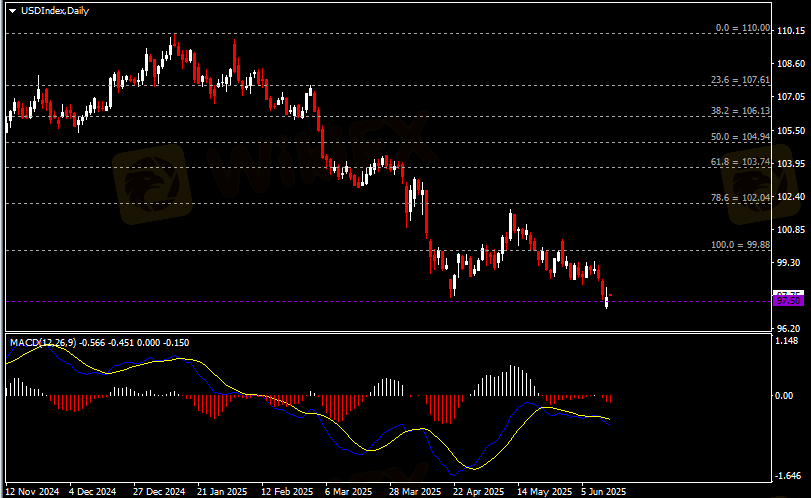Click the USDIndex,Daily chart title
The image size is (811, 498).
55,11
